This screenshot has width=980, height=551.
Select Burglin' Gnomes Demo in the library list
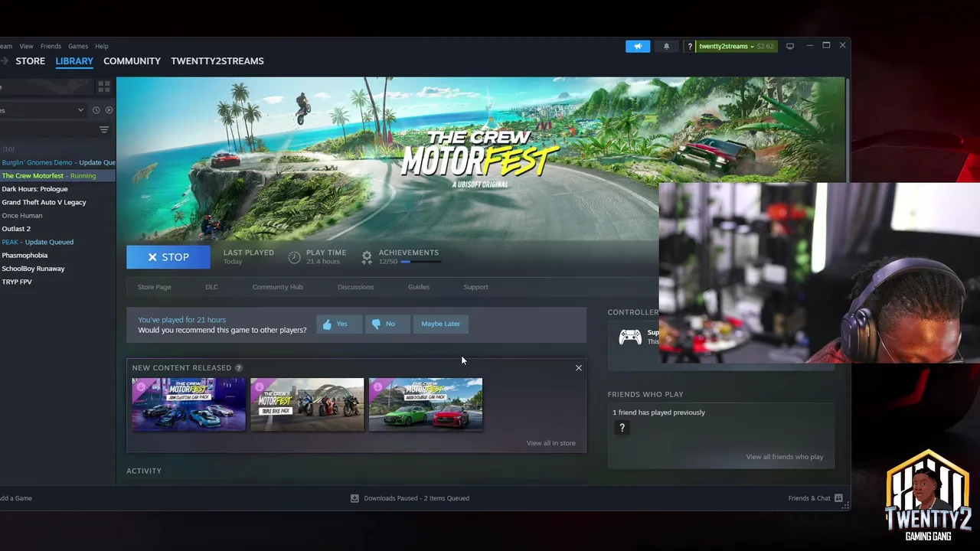pyautogui.click(x=57, y=162)
